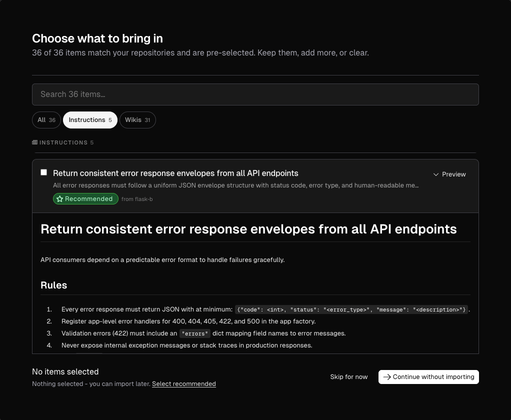511x420 pixels.
Task: Click the 'No items selected' status text
Action: pos(65,372)
